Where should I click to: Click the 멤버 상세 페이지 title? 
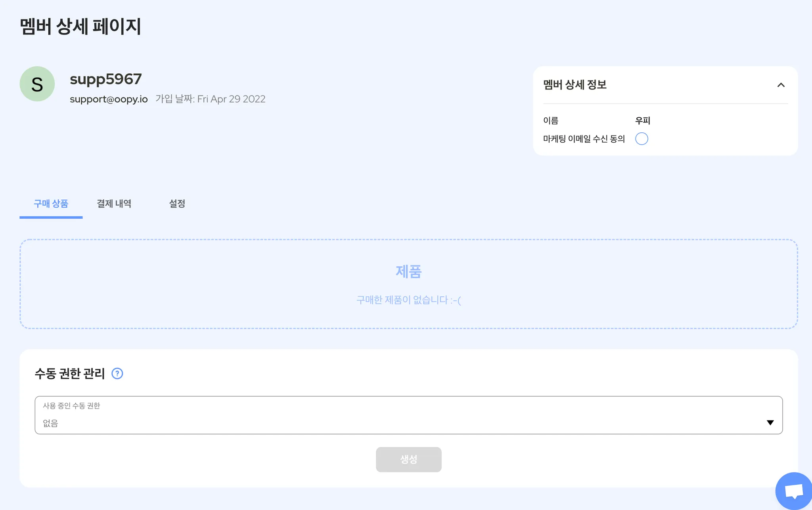80,27
